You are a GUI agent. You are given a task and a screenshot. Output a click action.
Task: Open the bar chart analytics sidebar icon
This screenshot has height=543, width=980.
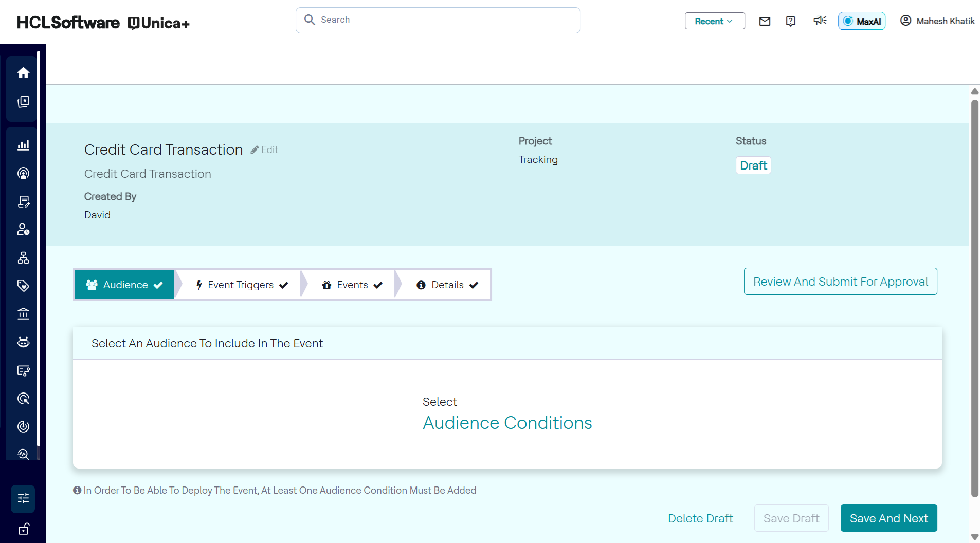click(x=23, y=145)
